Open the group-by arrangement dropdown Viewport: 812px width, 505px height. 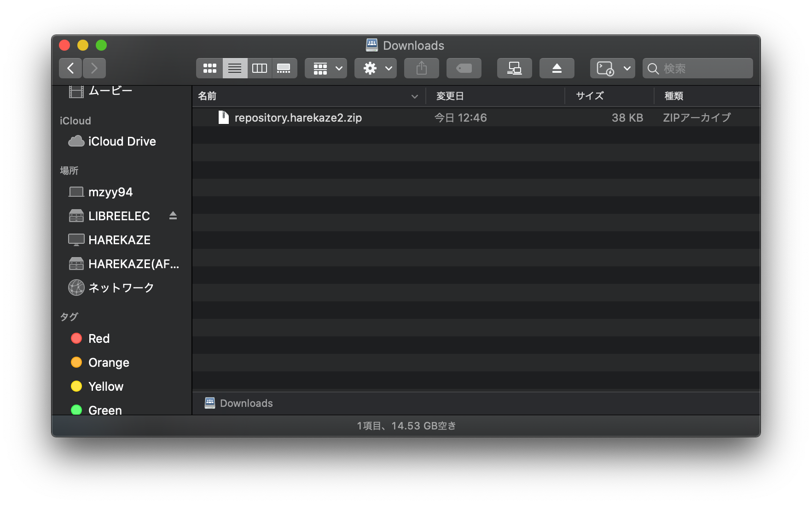(326, 68)
